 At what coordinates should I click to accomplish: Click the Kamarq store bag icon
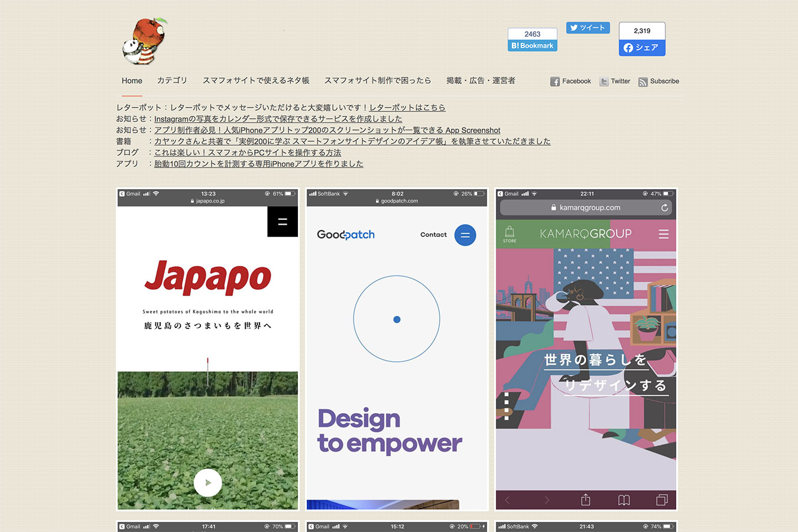510,234
